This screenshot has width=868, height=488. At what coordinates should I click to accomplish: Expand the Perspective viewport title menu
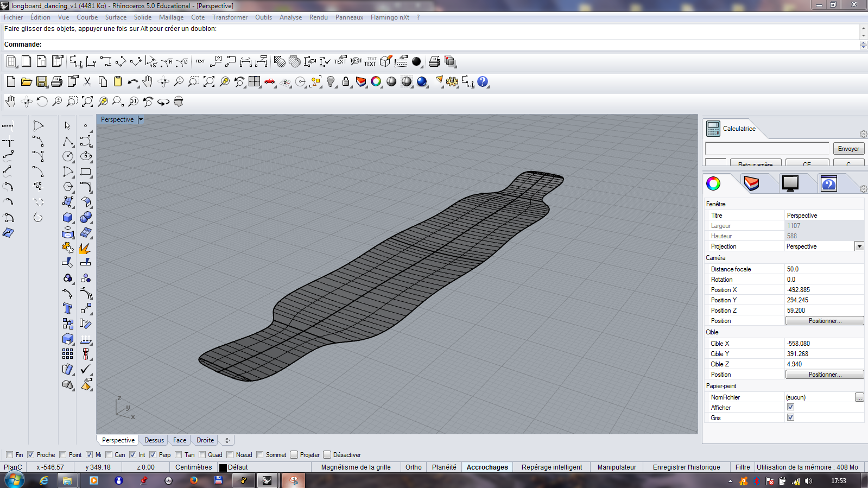tap(141, 119)
